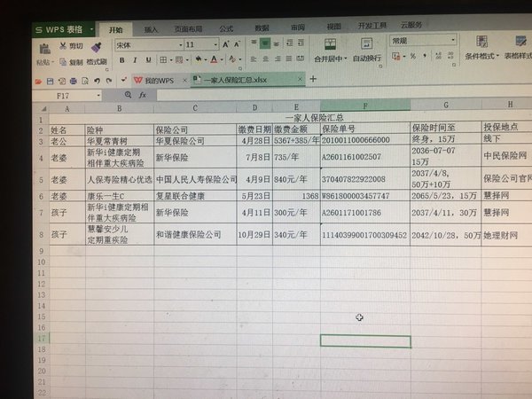
Task: Open Conditional Formatting (条件格式)
Action: click(x=481, y=48)
